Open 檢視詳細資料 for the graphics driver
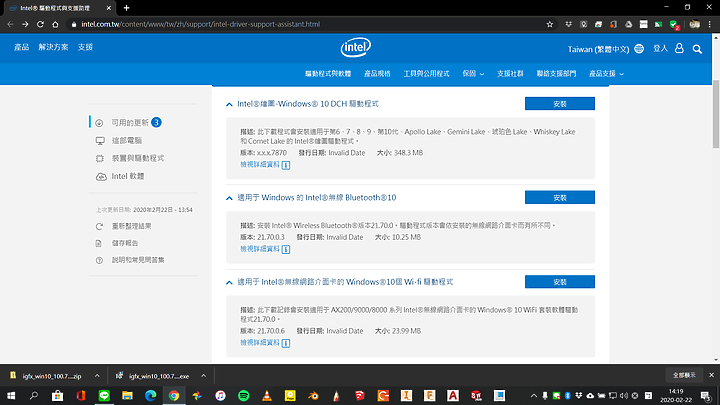This screenshot has width=720, height=405. coord(260,164)
